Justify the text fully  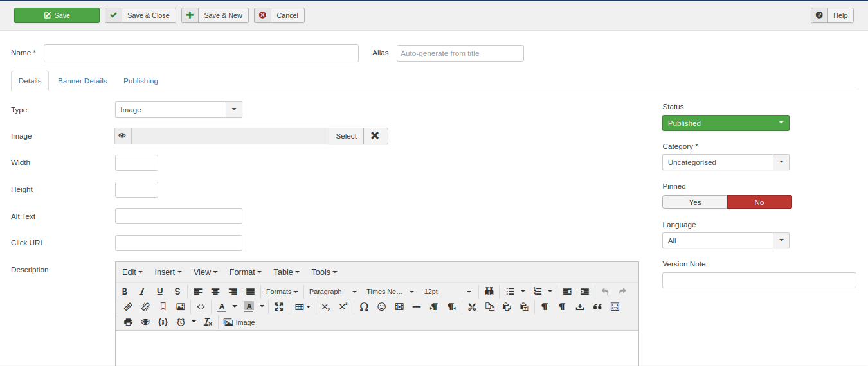coord(250,292)
